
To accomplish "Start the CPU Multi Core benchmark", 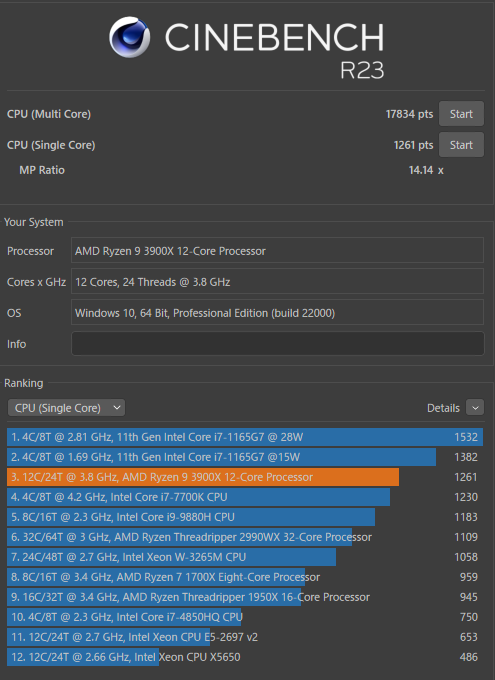I will 461,114.
